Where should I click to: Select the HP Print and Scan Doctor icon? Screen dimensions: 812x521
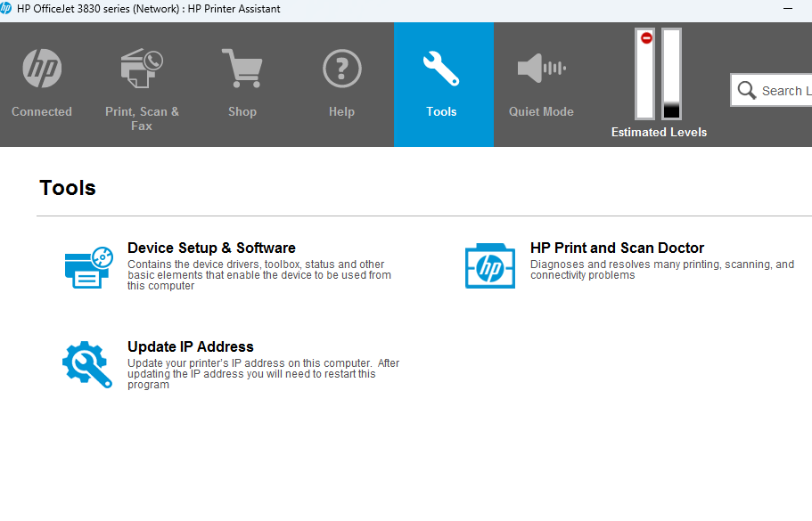click(x=488, y=265)
